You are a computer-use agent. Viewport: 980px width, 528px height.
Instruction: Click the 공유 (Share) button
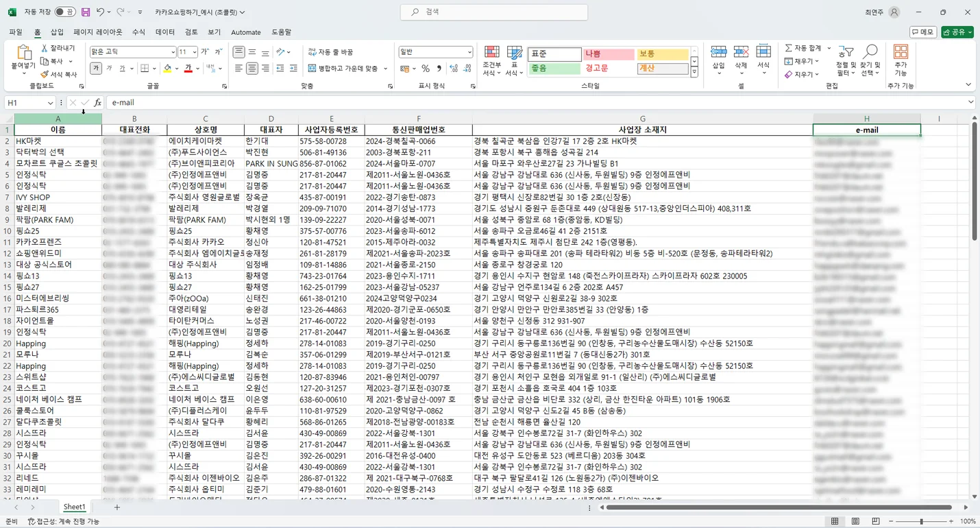957,32
